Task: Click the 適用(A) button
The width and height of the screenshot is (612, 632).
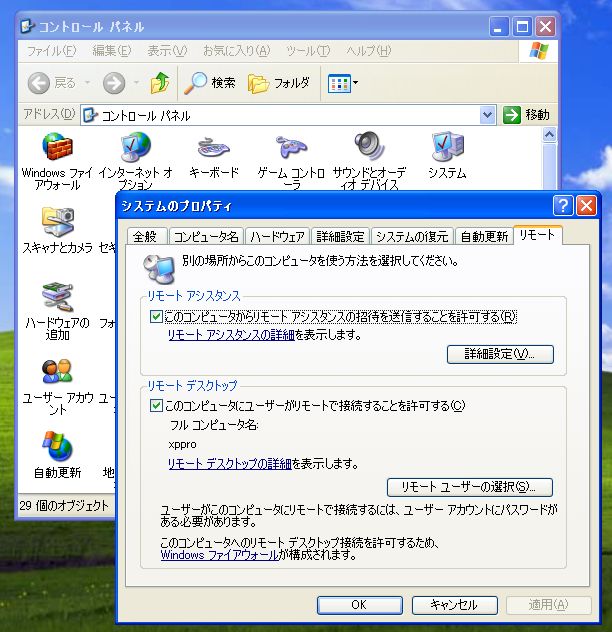Action: pos(549,605)
